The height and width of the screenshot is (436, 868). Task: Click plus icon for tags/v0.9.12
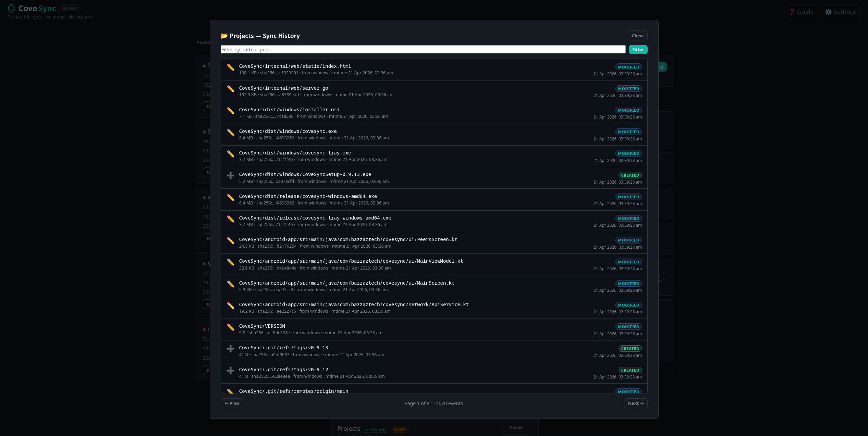coord(231,371)
